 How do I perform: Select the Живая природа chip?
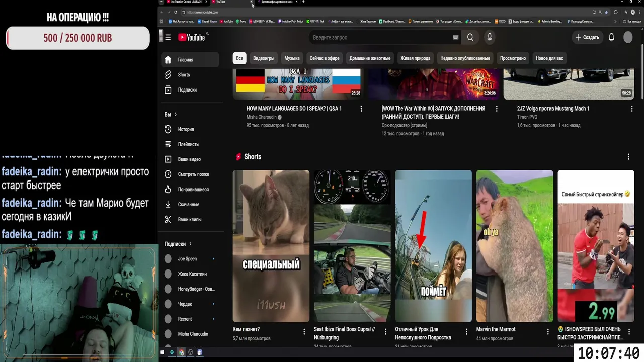click(415, 58)
